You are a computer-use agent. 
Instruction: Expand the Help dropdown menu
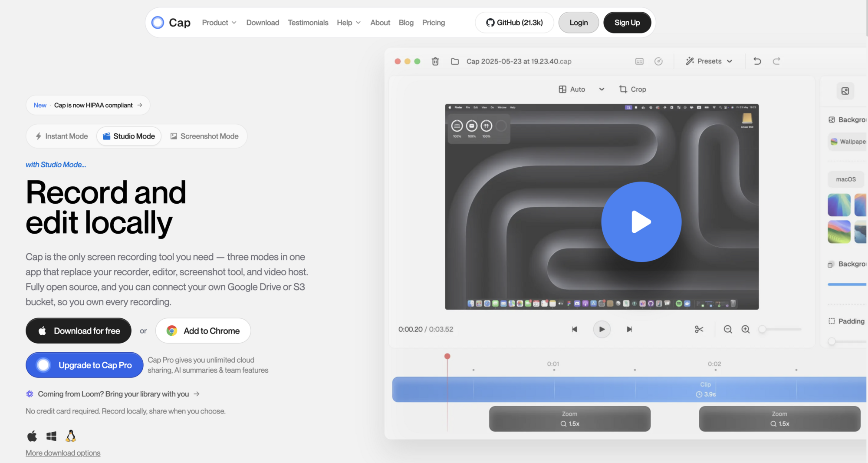[x=349, y=23]
